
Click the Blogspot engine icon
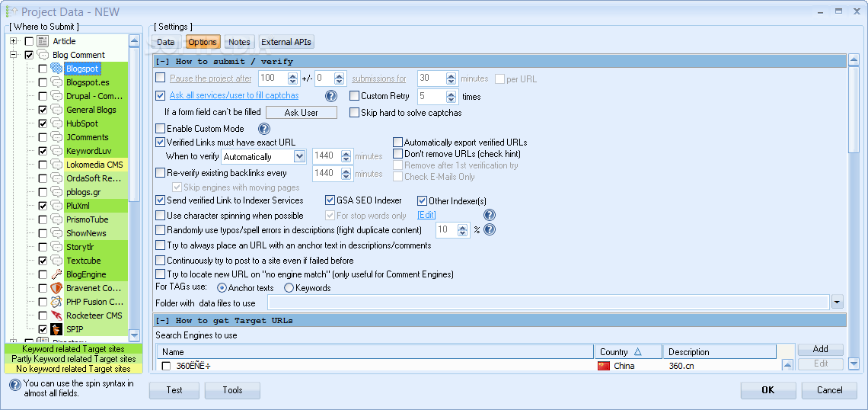(x=56, y=69)
